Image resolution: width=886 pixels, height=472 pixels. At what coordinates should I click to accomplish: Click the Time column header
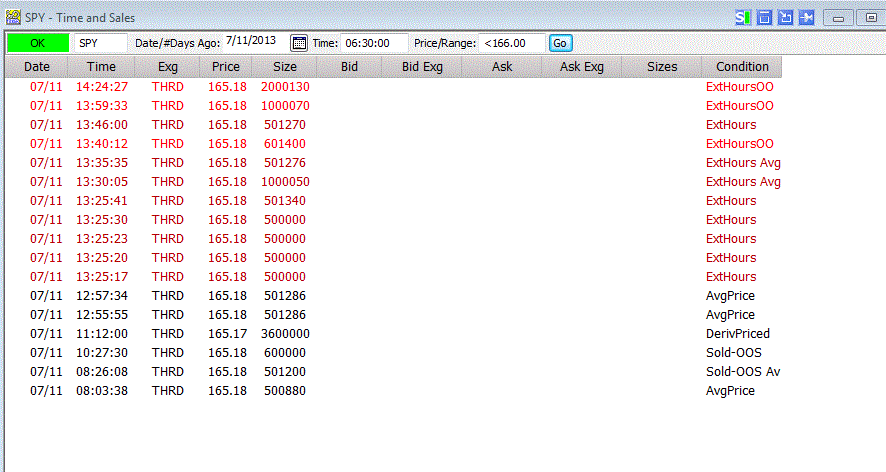[101, 67]
